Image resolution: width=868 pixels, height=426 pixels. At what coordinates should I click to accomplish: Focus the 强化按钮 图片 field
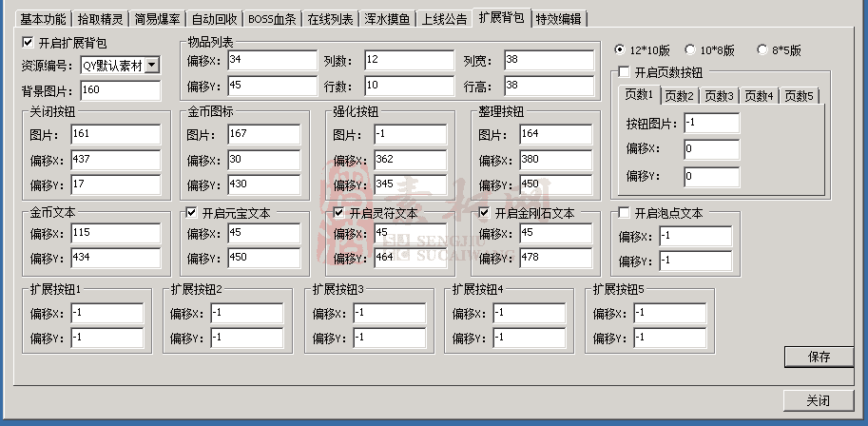410,135
